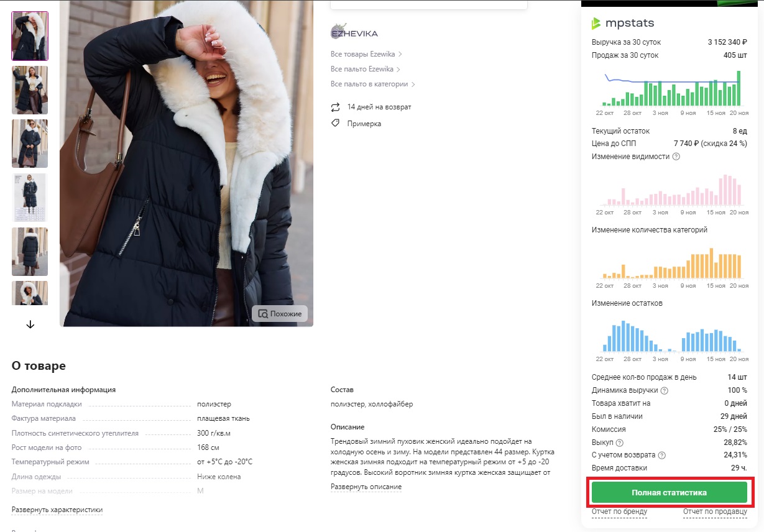Click help icon beside С учетом возврата
764x532 pixels.
(661, 456)
